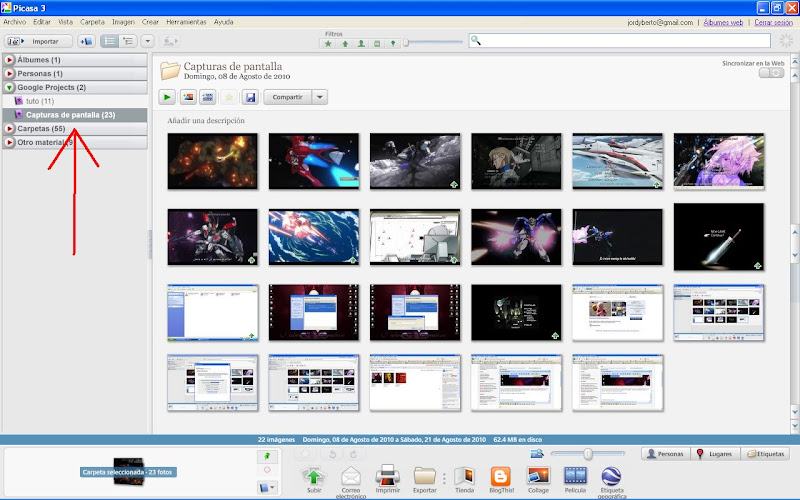Open the Lugares panel button

point(715,454)
